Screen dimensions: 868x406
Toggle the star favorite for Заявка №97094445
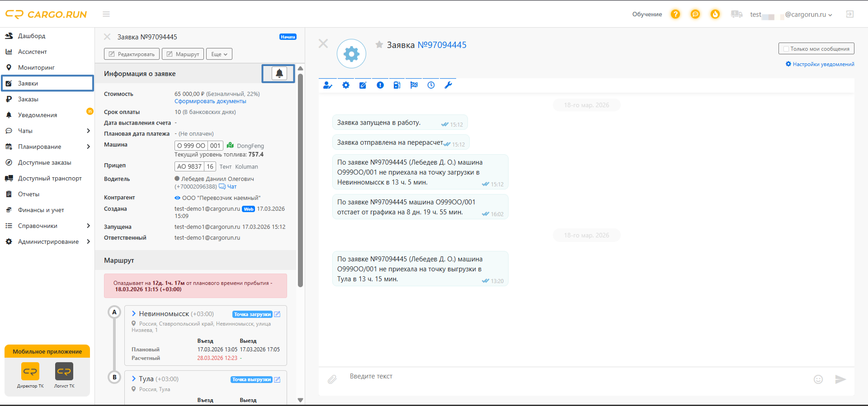[x=379, y=44]
